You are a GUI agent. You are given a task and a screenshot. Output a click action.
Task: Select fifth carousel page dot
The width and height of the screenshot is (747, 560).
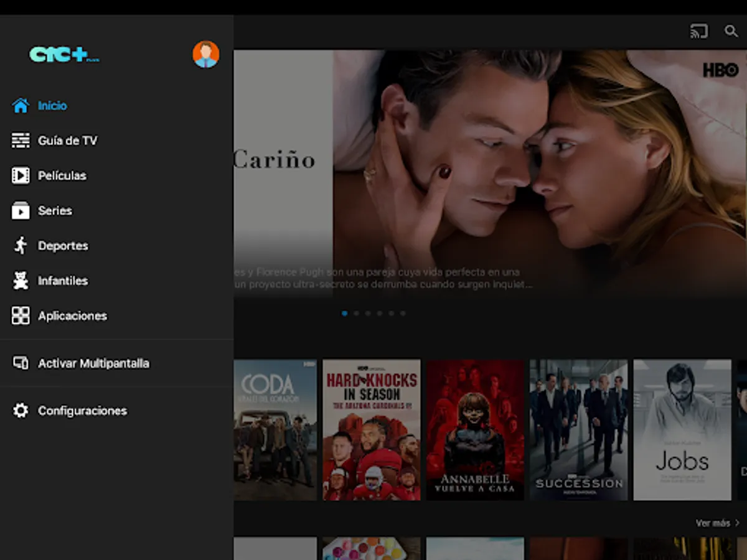pos(391,314)
